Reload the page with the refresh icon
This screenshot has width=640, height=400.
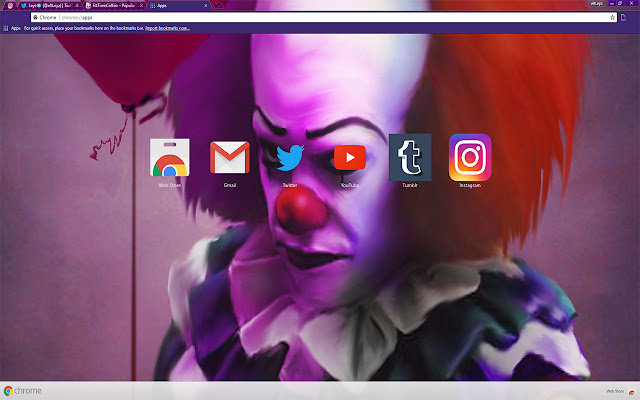[24, 18]
